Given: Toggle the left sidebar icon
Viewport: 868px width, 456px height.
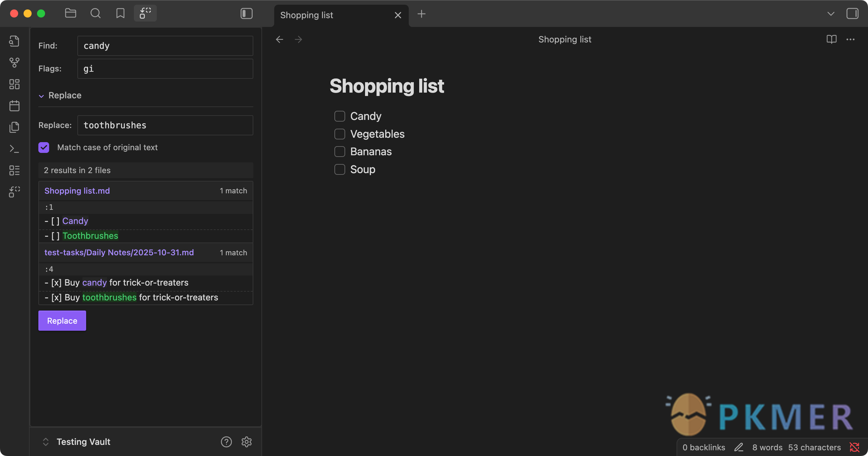Looking at the screenshot, I should [246, 13].
